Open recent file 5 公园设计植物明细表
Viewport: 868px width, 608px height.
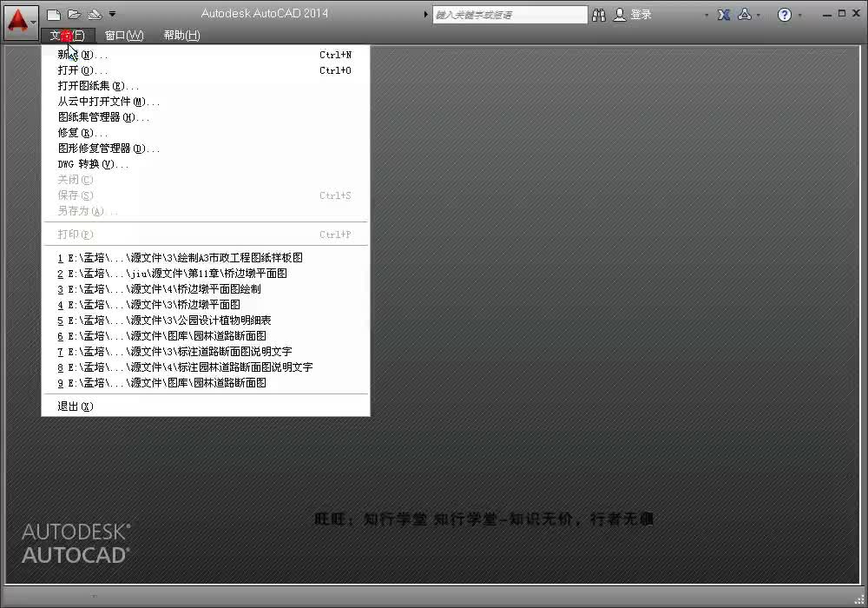click(206, 321)
